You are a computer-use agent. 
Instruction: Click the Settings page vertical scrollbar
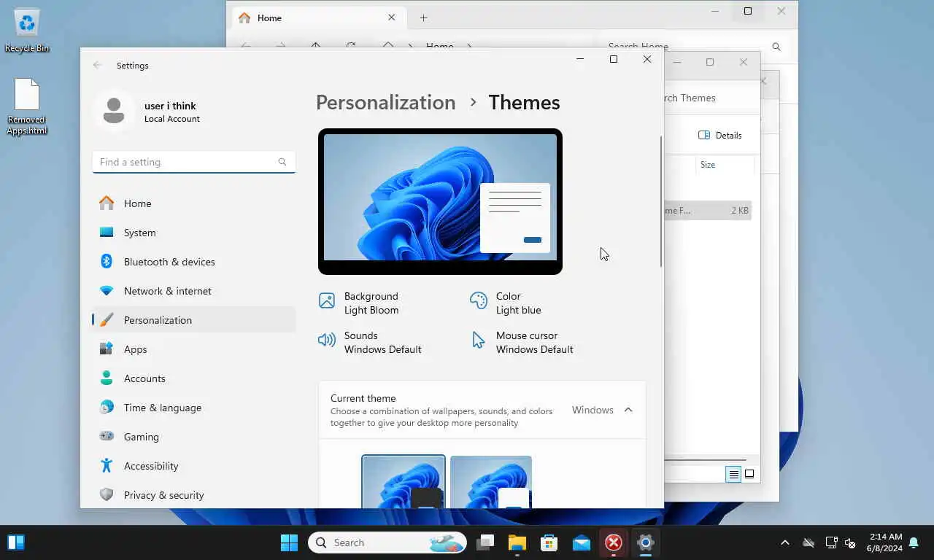661,201
